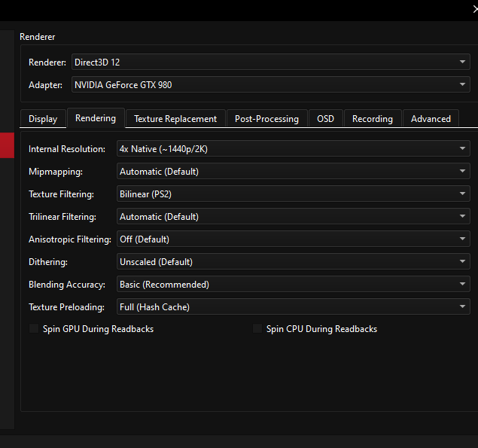The width and height of the screenshot is (478, 448).
Task: Click the Blending Accuracy label
Action: click(67, 284)
